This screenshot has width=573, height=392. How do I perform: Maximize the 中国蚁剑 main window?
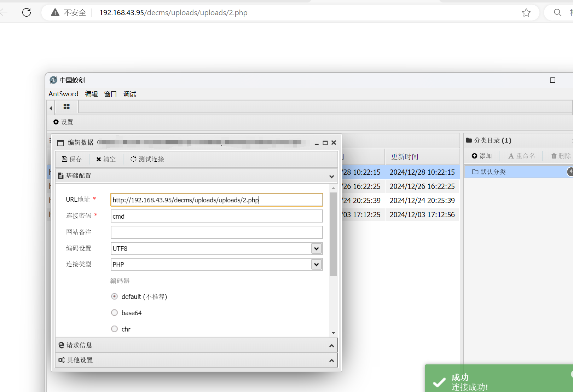point(552,80)
